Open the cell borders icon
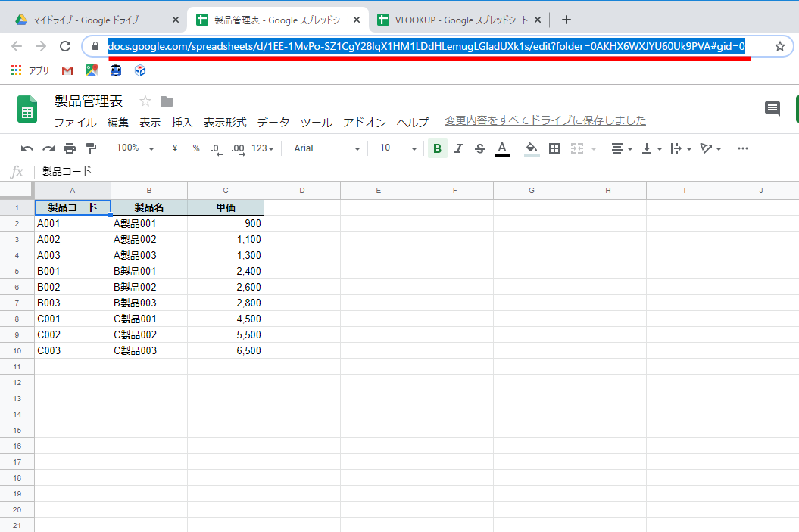 (x=554, y=148)
